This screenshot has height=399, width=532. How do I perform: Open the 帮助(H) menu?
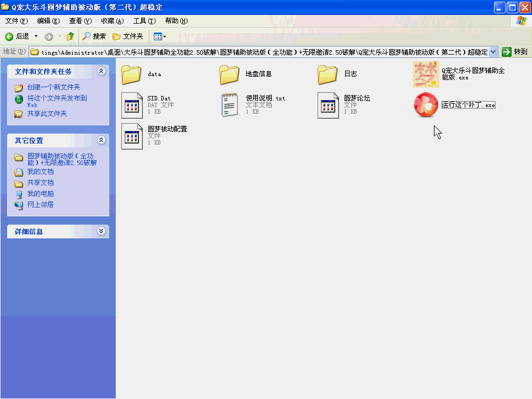pos(176,21)
